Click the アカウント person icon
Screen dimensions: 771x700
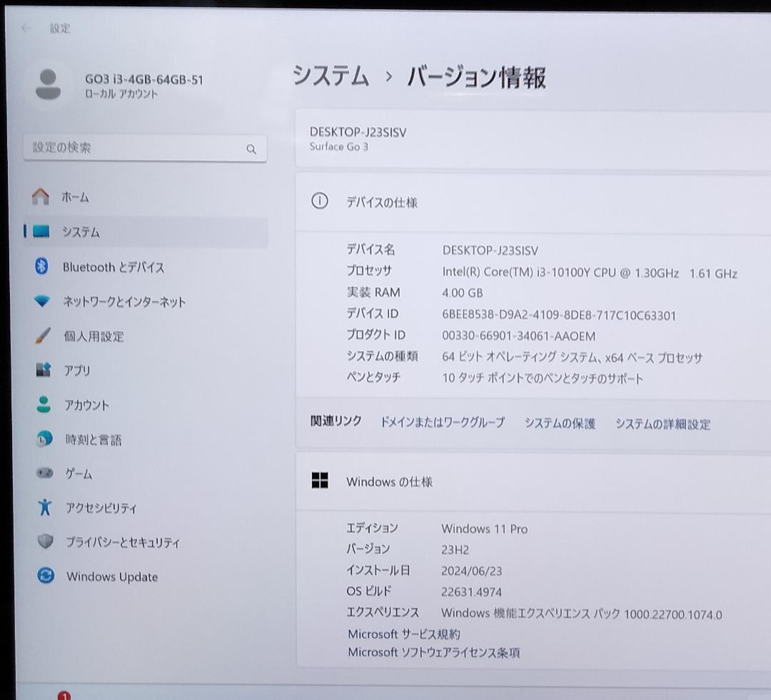click(x=44, y=404)
